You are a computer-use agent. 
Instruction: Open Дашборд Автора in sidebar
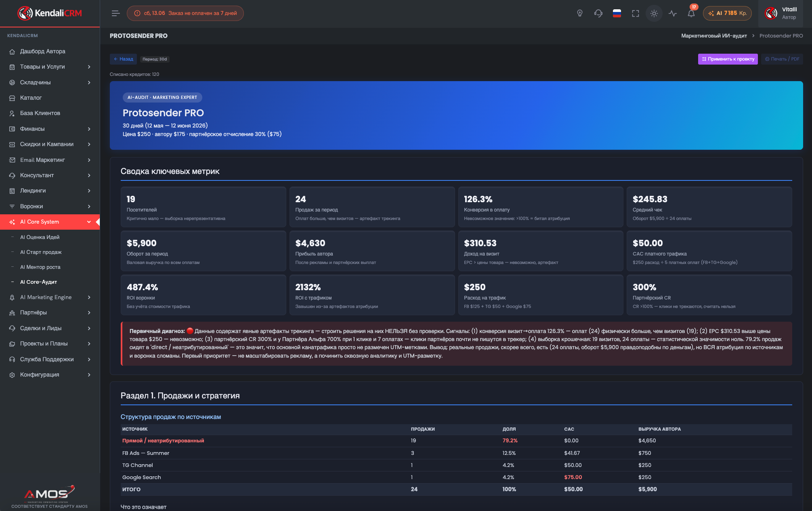click(x=43, y=51)
